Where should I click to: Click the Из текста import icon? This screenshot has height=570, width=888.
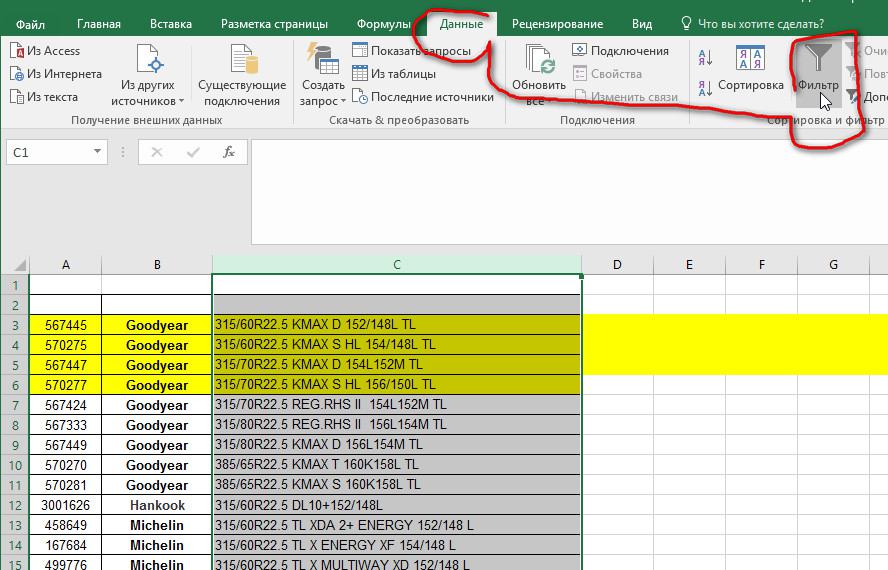pos(17,97)
